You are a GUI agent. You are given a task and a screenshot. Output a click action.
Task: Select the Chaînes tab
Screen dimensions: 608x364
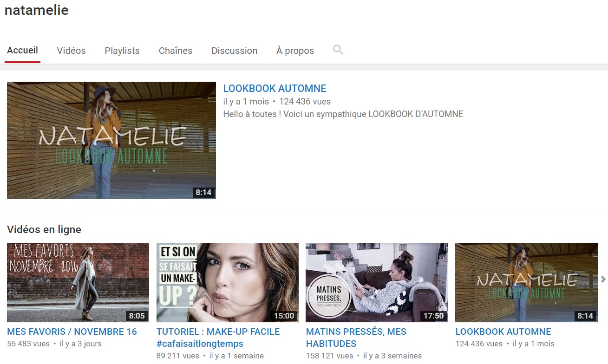176,51
